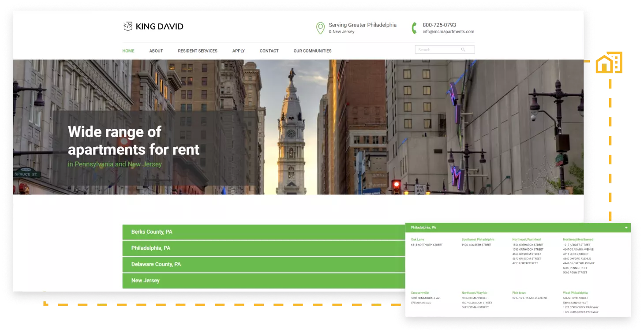This screenshot has height=333, width=644.
Task: Open the About page
Action: pos(156,51)
